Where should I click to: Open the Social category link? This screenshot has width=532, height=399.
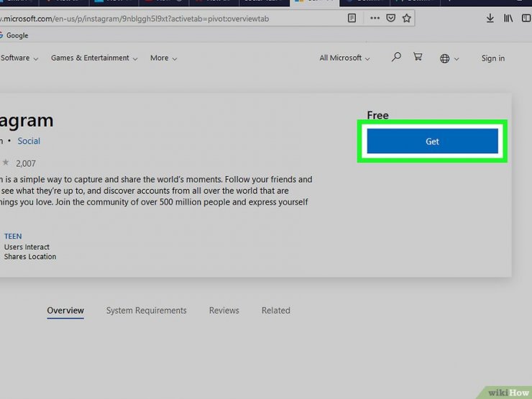coord(29,141)
